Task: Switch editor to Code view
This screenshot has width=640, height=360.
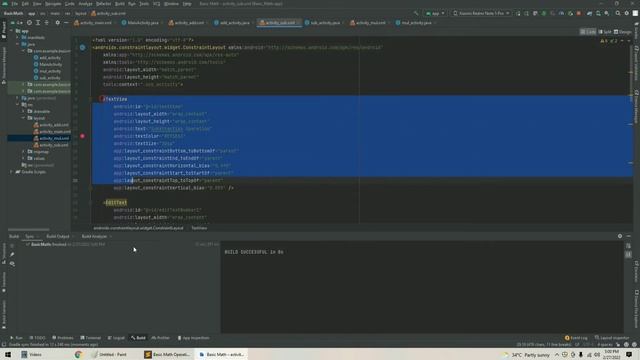Action: pos(588,32)
